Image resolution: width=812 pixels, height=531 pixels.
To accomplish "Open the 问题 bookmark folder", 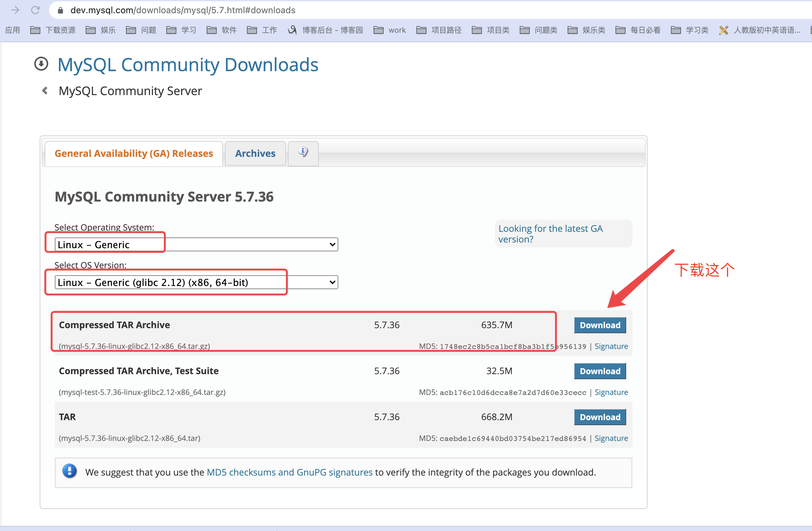I will click(141, 30).
